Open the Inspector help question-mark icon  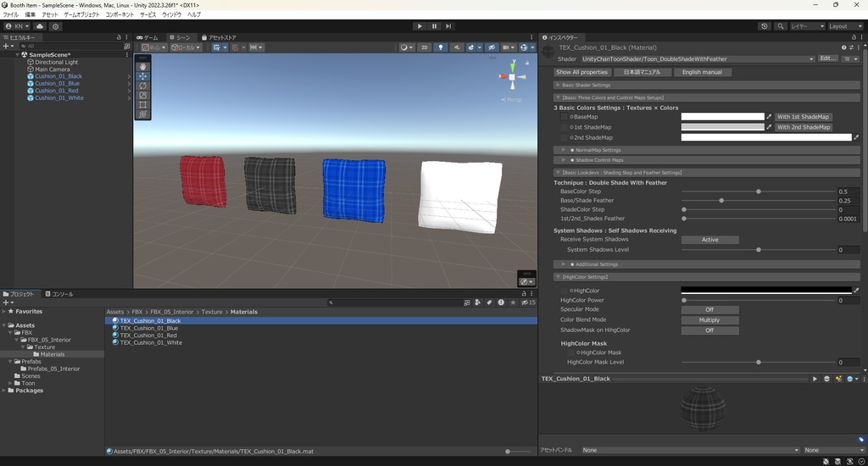(843, 47)
